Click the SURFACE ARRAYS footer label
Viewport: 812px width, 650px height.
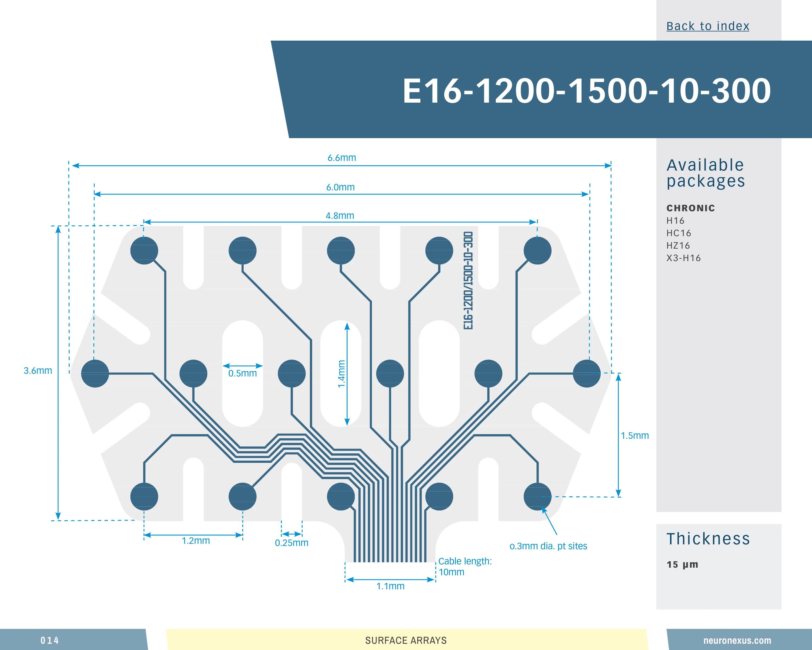[406, 640]
